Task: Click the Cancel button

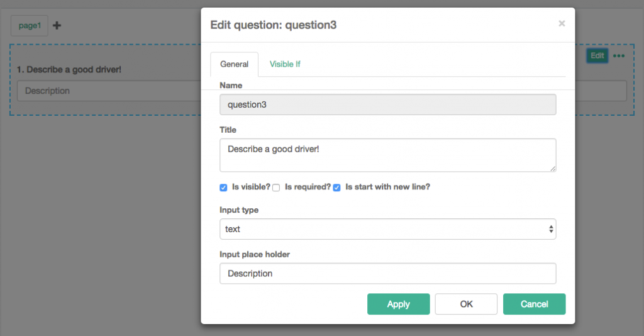Action: click(535, 304)
